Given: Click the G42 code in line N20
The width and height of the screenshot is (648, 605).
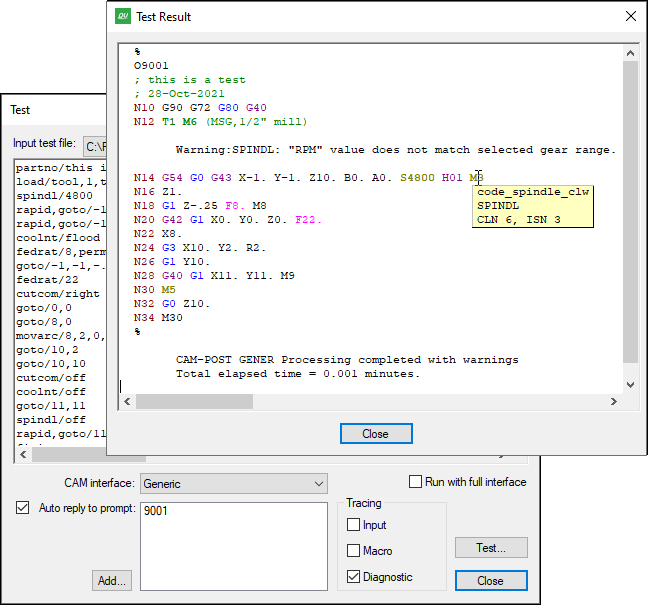Looking at the screenshot, I should [x=172, y=220].
